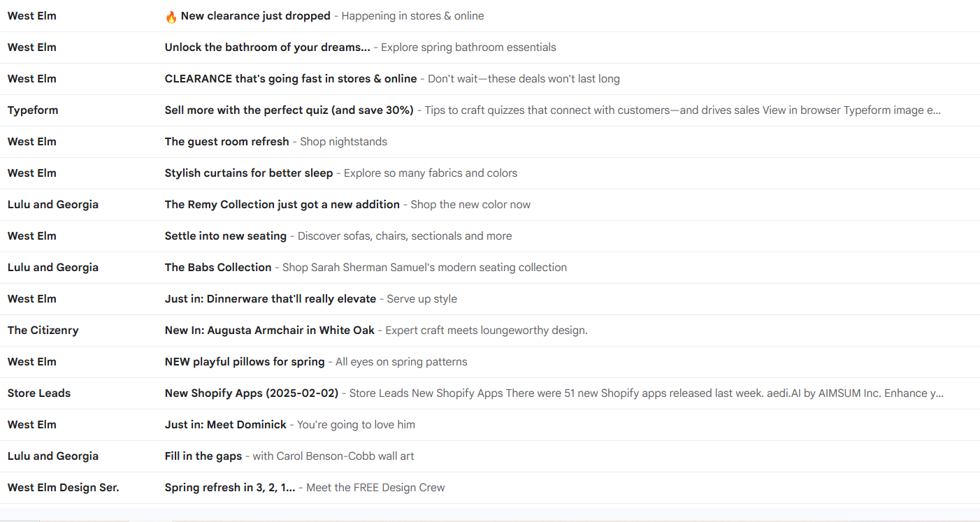Screen dimensions: 980x522
Task: Open 'Unlock the bathroom of your dreams...' subject
Action: click(268, 48)
